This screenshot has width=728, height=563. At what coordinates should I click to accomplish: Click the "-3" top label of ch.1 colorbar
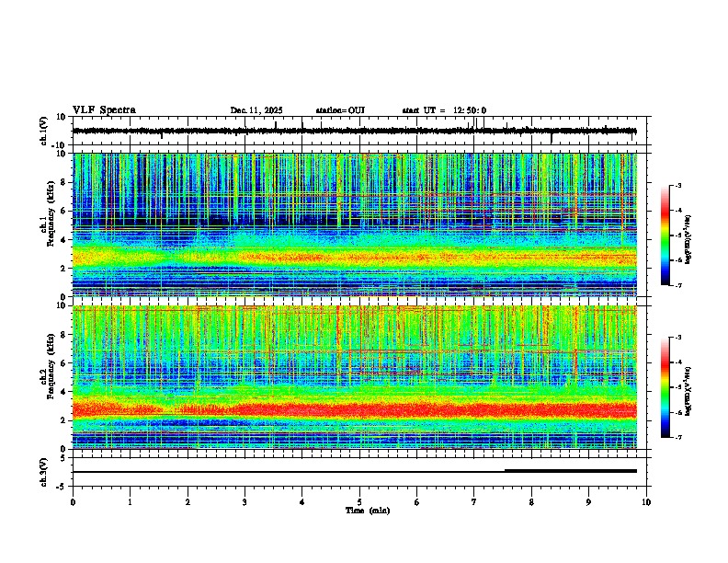pos(678,185)
